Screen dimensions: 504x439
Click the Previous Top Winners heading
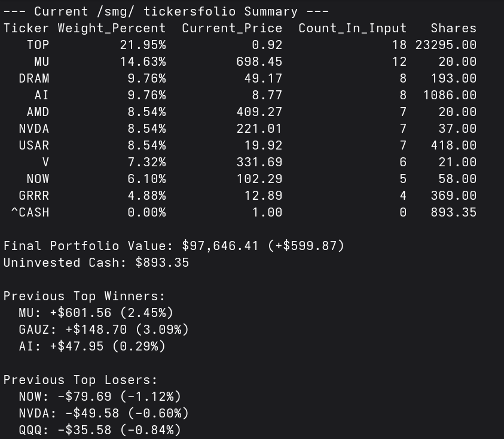[x=84, y=296]
